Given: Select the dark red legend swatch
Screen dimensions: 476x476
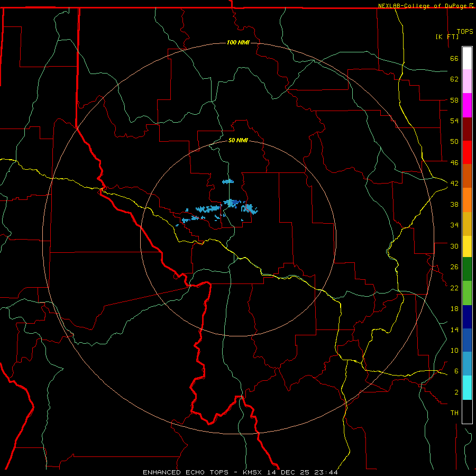Looking at the screenshot, I should [467, 129].
